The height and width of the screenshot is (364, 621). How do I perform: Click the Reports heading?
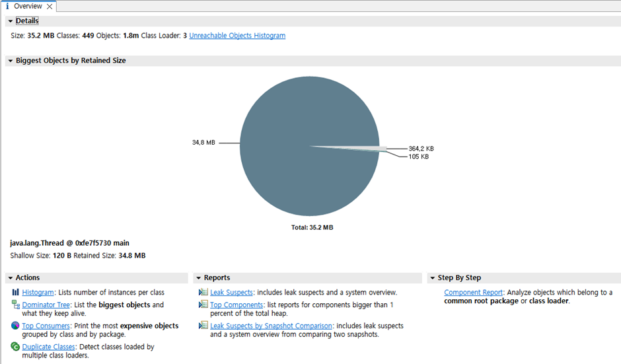tap(217, 278)
